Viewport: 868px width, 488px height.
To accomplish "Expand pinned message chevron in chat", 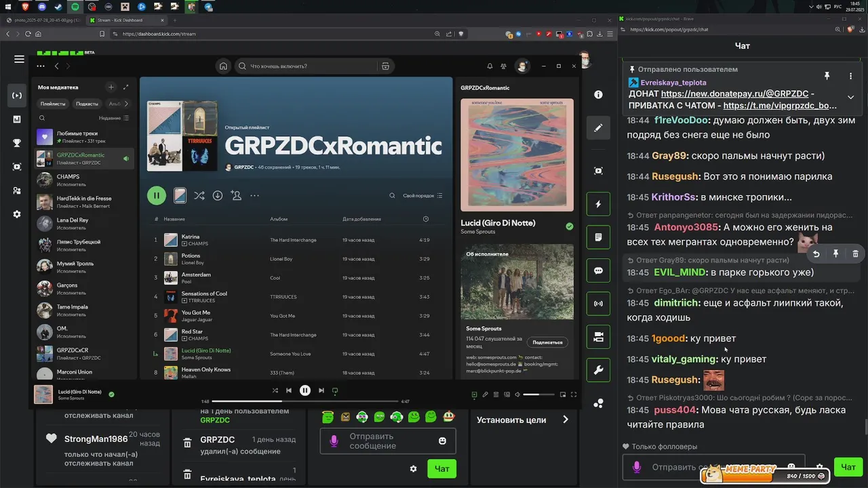I will click(x=850, y=97).
